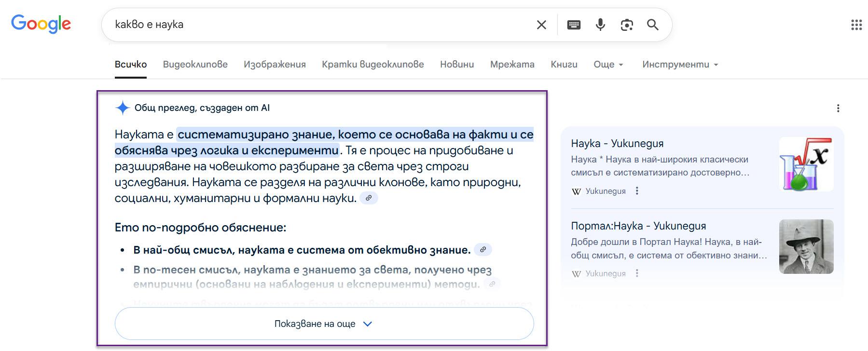Open more options for 'Наука - Уикипедия'
The height and width of the screenshot is (351, 868).
pos(637,191)
